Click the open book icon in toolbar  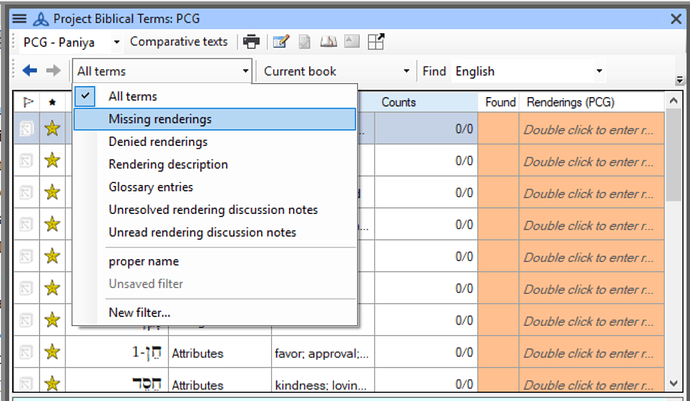click(328, 42)
